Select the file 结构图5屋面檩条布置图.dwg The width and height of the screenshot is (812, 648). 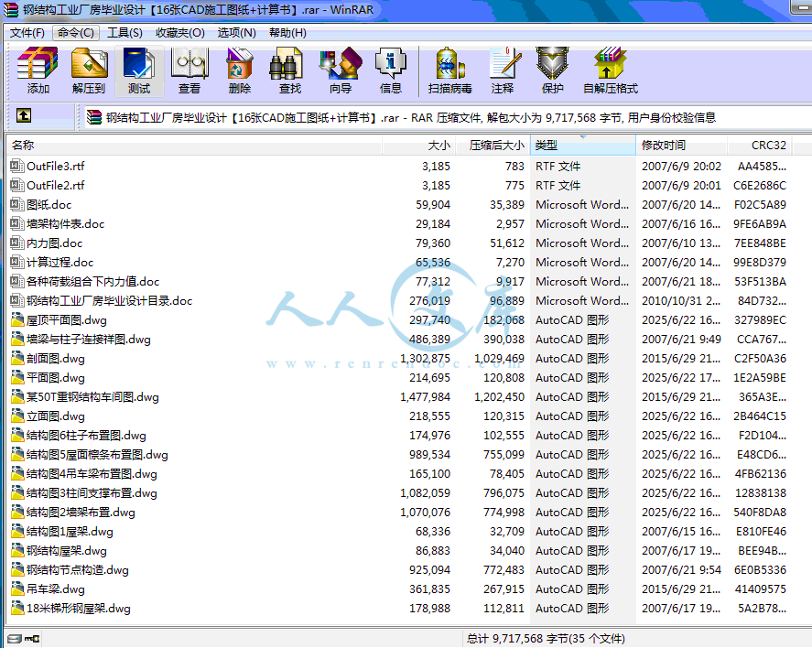pyautogui.click(x=97, y=455)
